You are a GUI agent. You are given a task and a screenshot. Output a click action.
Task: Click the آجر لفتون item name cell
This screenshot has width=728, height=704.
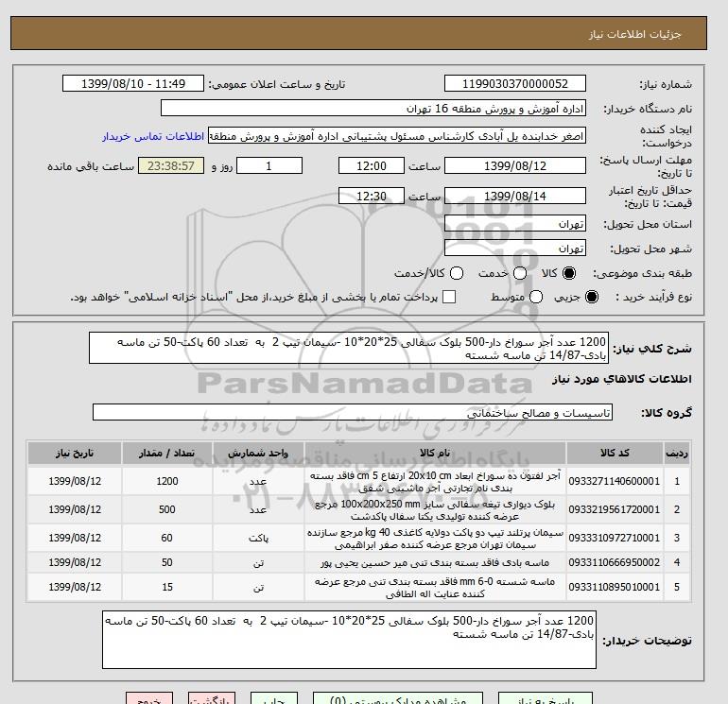[435, 482]
